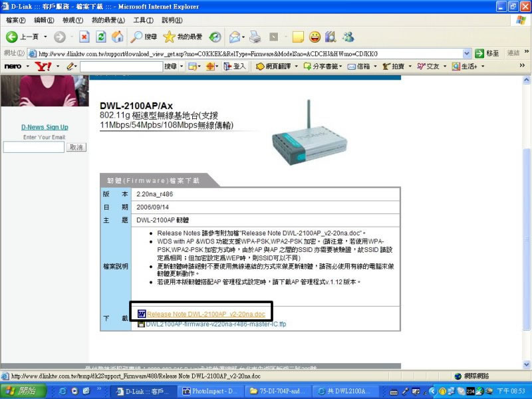Switch to 共 DWL2100A taskbar window
532x399 pixels.
tap(345, 391)
